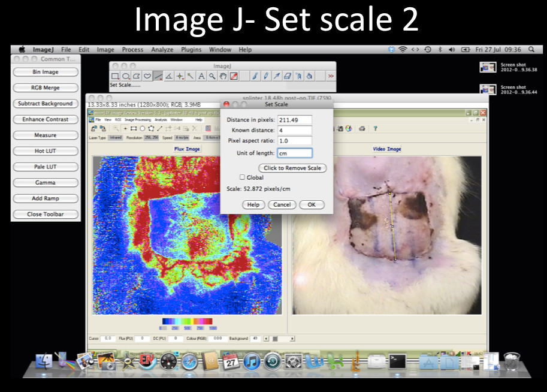Screen dimensions: 547x392
Task: Select the Flood fill tool
Action: point(309,76)
